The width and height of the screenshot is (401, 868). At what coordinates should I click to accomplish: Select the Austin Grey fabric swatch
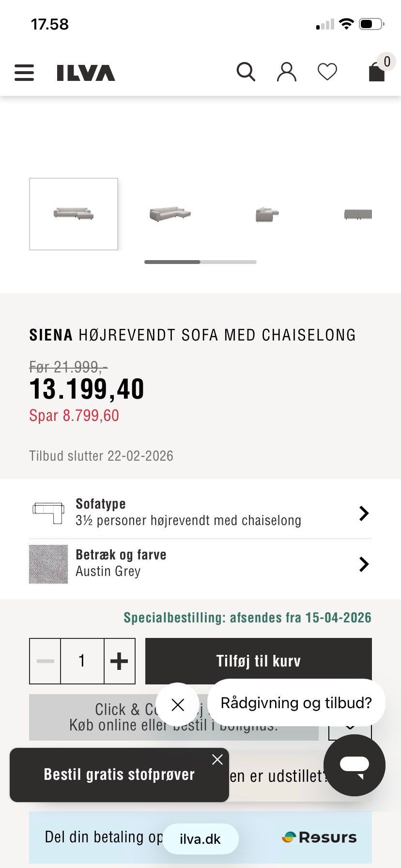pyautogui.click(x=48, y=564)
